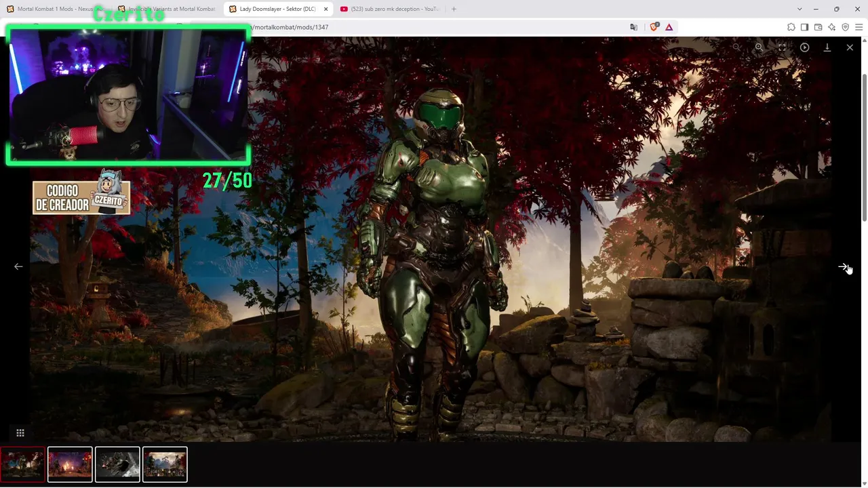Open the second gallery thumbnail

[70, 464]
